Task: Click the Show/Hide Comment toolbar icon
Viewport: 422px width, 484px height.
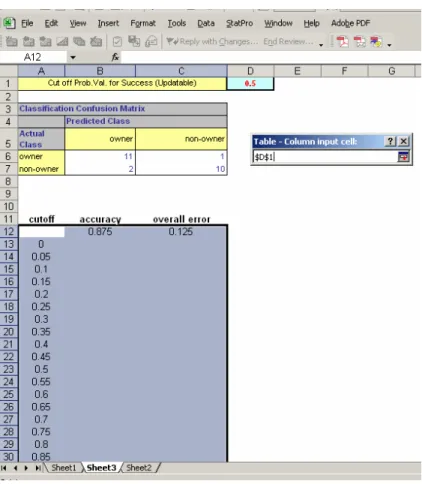Action: coord(62,41)
